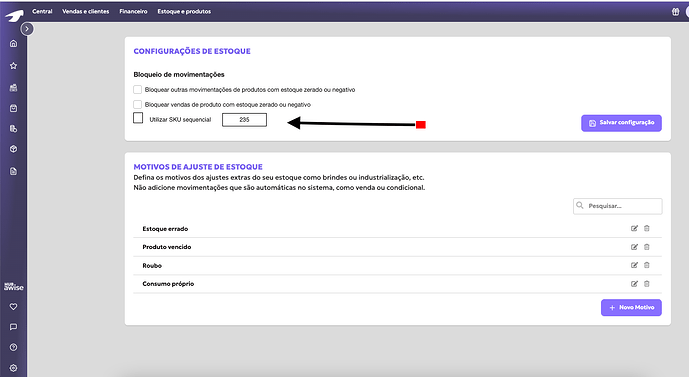Open favorites star in the sidebar
This screenshot has width=689, height=377.
coord(14,65)
